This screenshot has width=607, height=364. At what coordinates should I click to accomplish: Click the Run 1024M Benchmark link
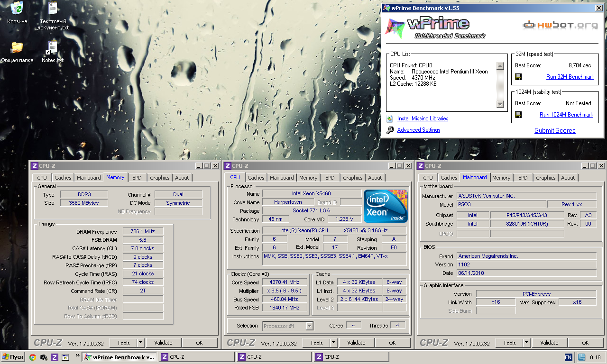click(566, 115)
